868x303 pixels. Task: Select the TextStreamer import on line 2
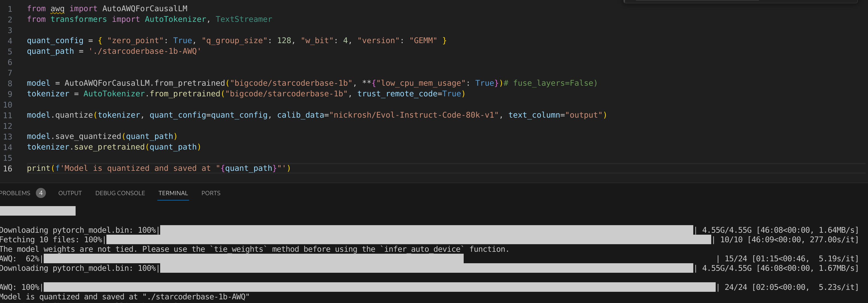(244, 19)
